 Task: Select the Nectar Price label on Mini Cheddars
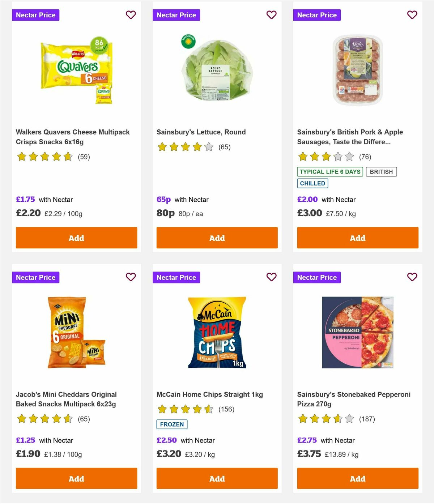[x=36, y=277]
